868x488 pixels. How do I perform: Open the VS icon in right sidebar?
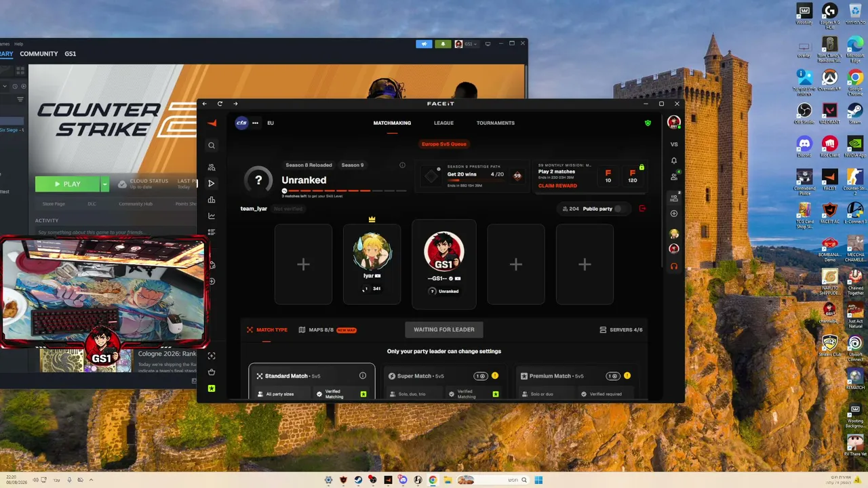point(674,144)
